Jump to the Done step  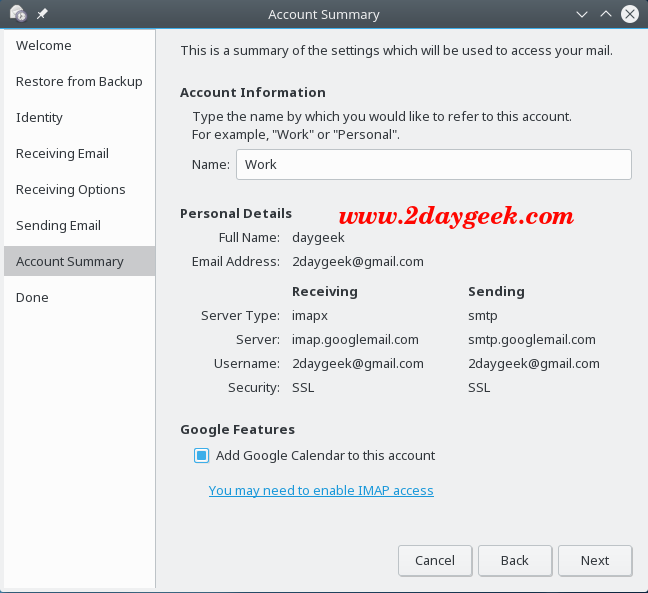(x=80, y=297)
